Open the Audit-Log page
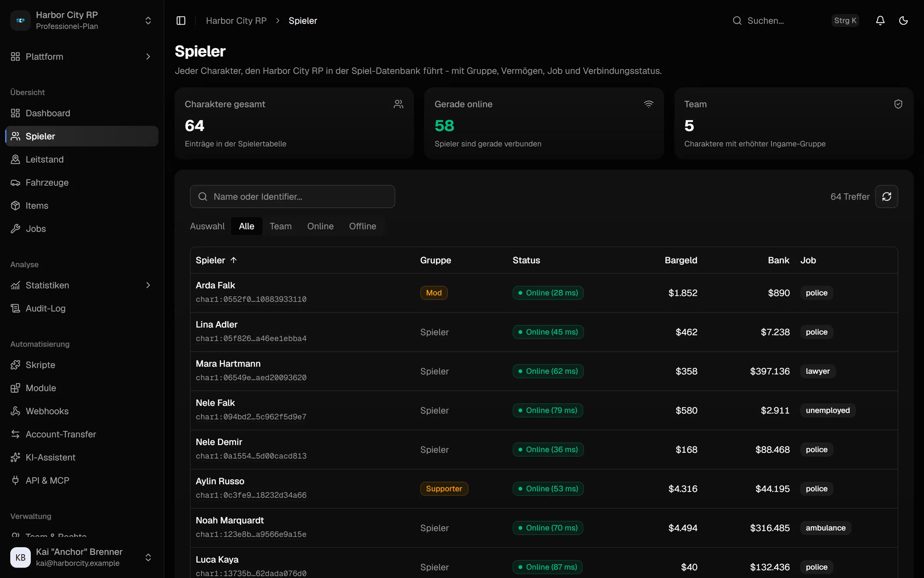Viewport: 924px width, 578px height. pyautogui.click(x=82, y=308)
